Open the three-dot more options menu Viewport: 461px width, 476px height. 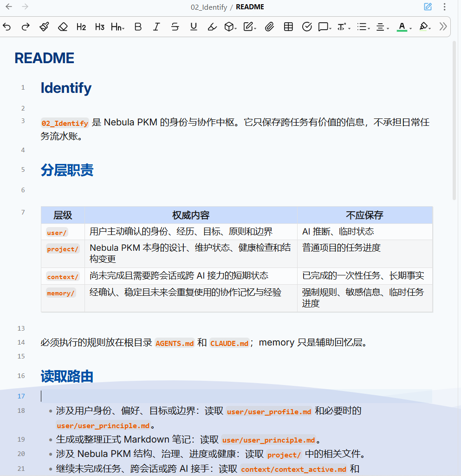[444, 7]
